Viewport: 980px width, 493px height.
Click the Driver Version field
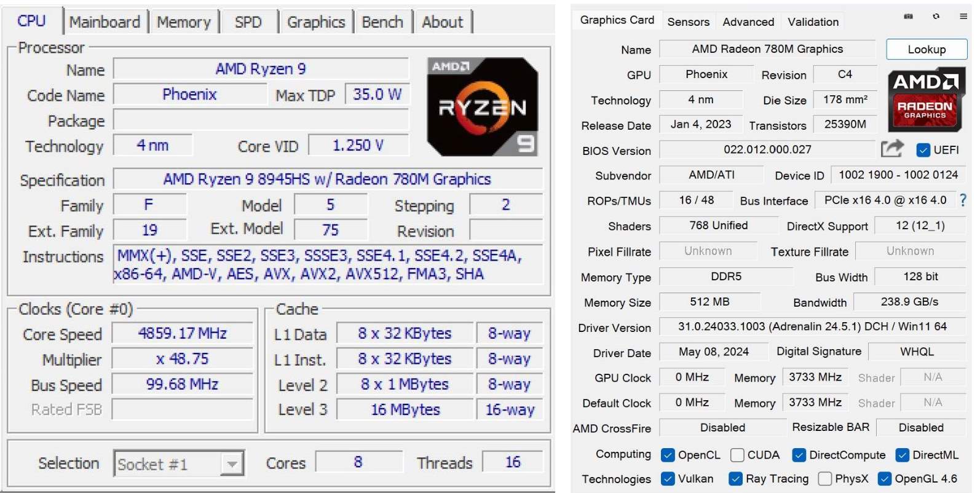tap(812, 327)
